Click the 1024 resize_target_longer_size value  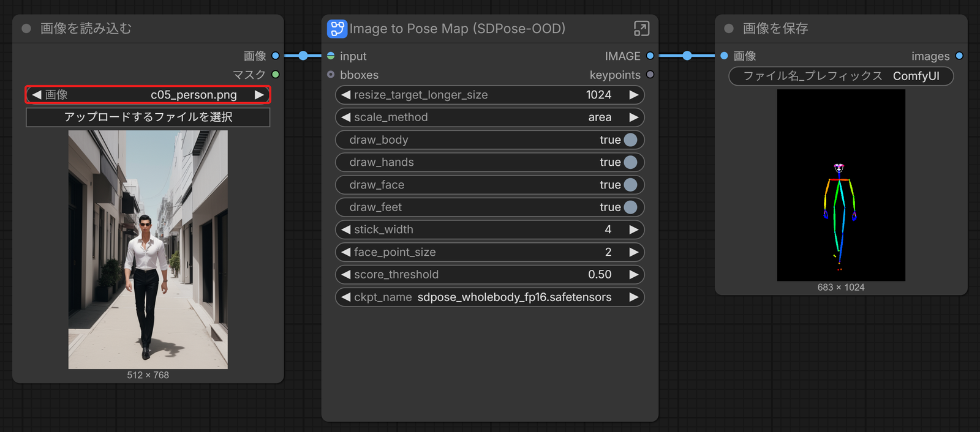click(x=598, y=95)
